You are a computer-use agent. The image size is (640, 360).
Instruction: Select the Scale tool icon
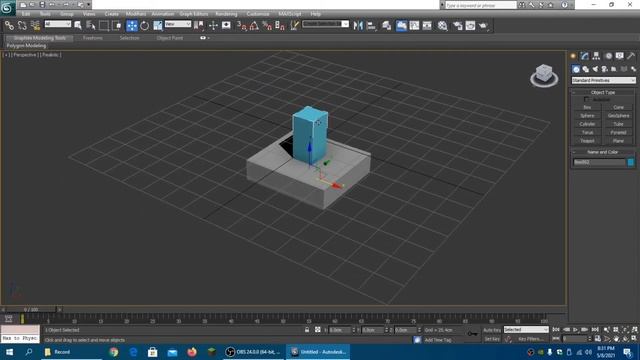click(x=158, y=26)
